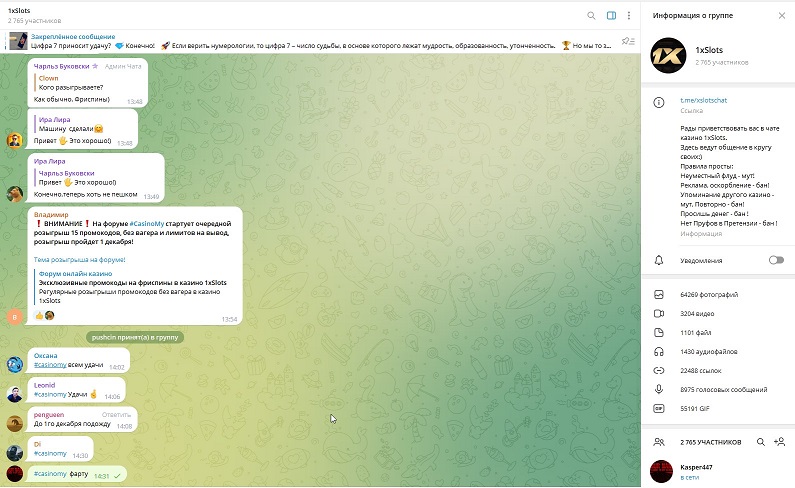The width and height of the screenshot is (795, 488).
Task: Click pengueen's avatar
Action: click(x=15, y=424)
